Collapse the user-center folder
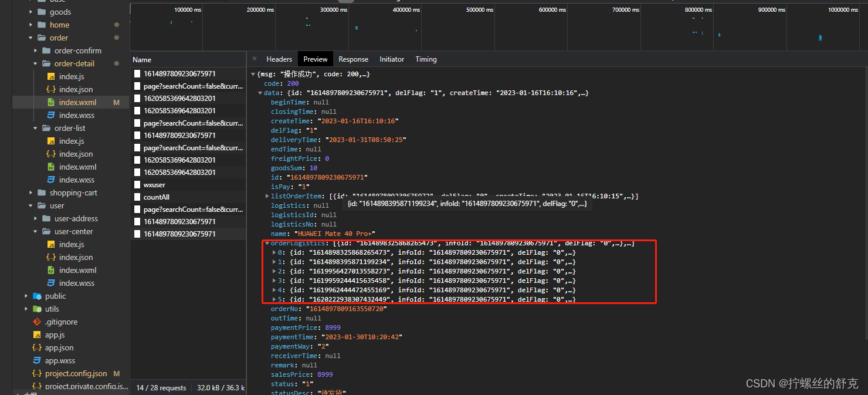Image resolution: width=868 pixels, height=395 pixels. coord(36,231)
